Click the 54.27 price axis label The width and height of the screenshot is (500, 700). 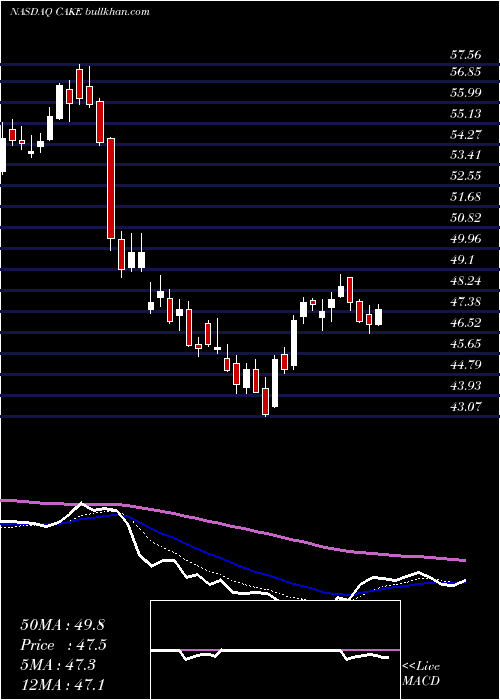click(465, 134)
